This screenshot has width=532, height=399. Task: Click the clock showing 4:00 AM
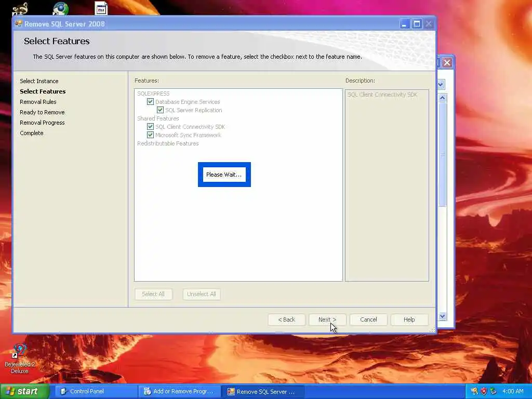tap(513, 391)
